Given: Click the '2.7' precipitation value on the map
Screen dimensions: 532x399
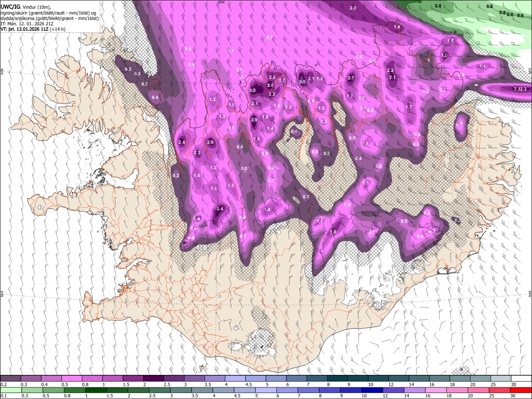Looking at the screenshot, I should pos(351,78).
